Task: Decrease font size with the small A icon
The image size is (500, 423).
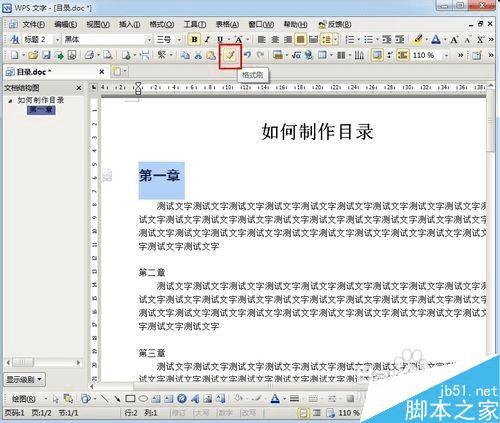Action: click(467, 40)
